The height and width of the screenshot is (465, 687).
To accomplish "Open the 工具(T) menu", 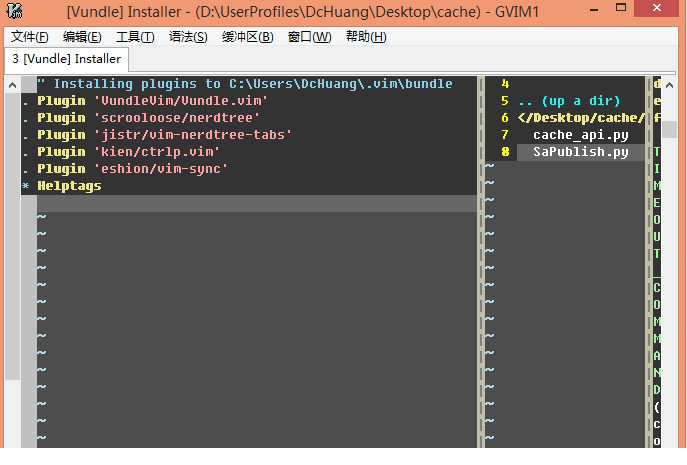I will [135, 37].
